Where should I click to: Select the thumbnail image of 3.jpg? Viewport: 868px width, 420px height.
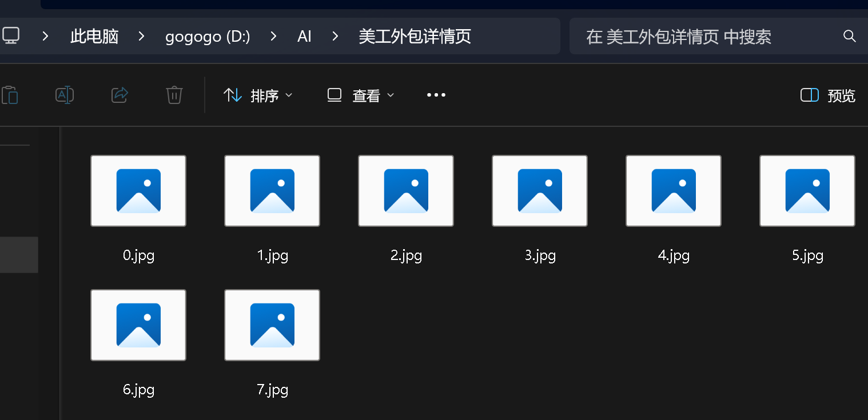click(x=539, y=190)
